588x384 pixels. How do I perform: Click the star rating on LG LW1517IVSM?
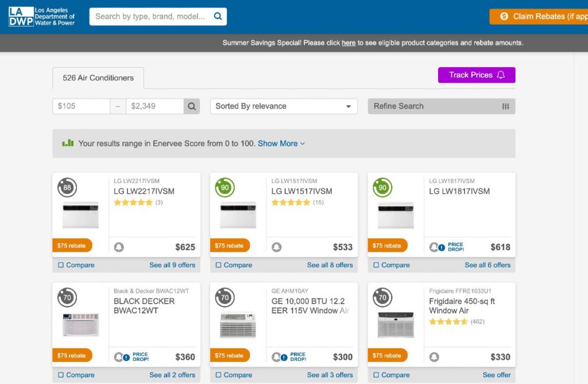(291, 202)
